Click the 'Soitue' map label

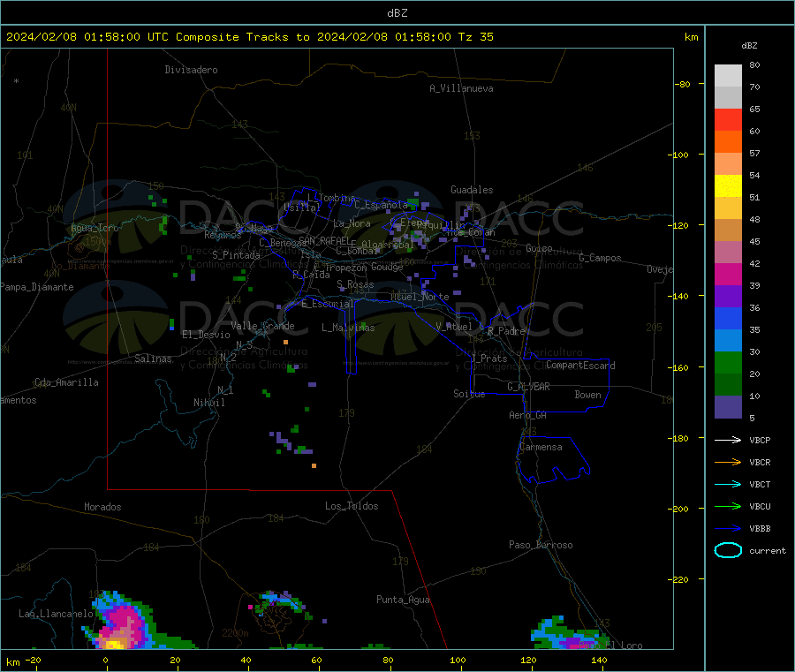[x=469, y=394]
